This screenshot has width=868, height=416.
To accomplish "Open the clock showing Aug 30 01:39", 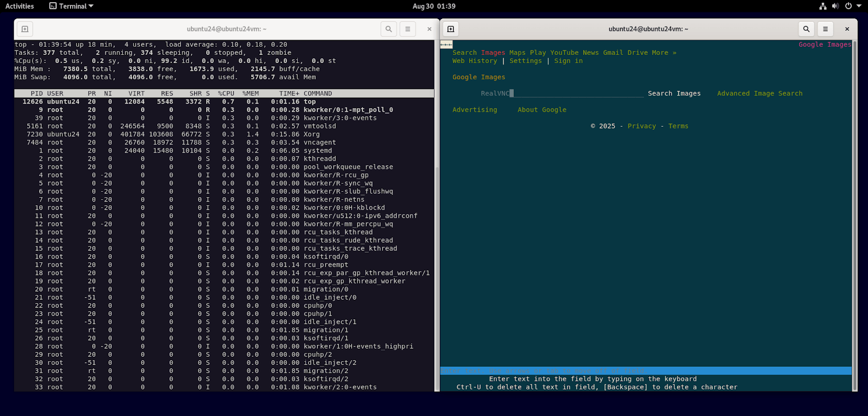I will pos(434,6).
